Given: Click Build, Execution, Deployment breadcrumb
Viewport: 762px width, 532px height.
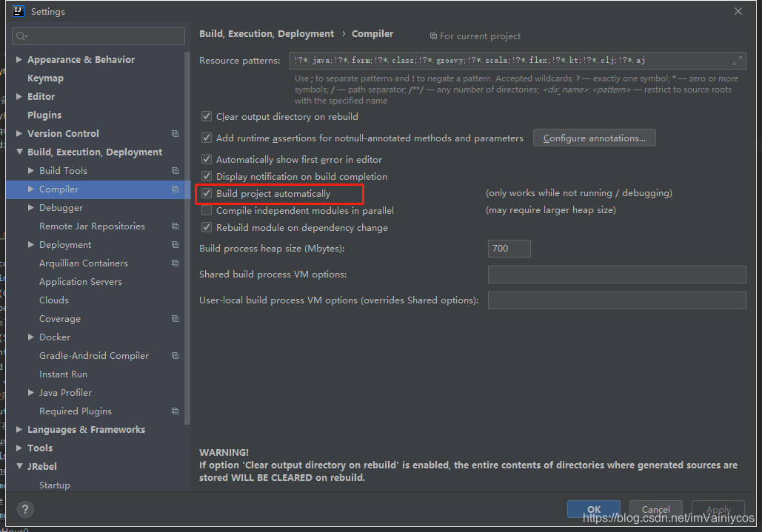Looking at the screenshot, I should pos(267,33).
